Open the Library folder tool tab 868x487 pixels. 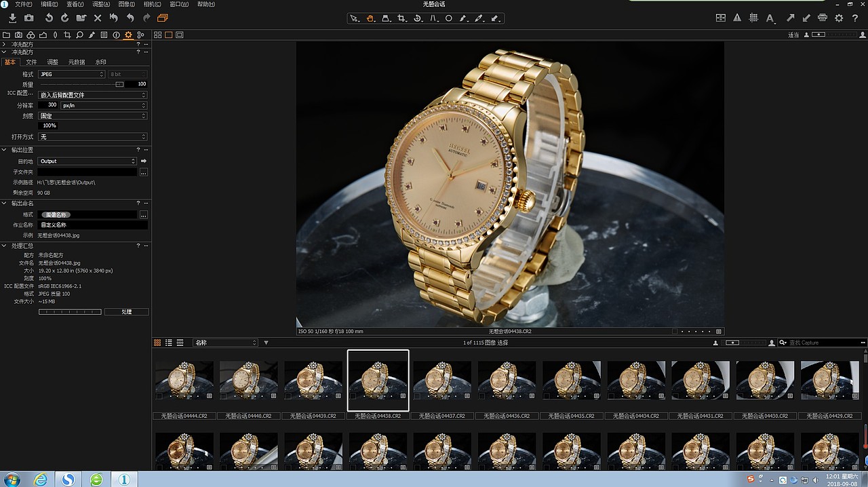coord(6,35)
